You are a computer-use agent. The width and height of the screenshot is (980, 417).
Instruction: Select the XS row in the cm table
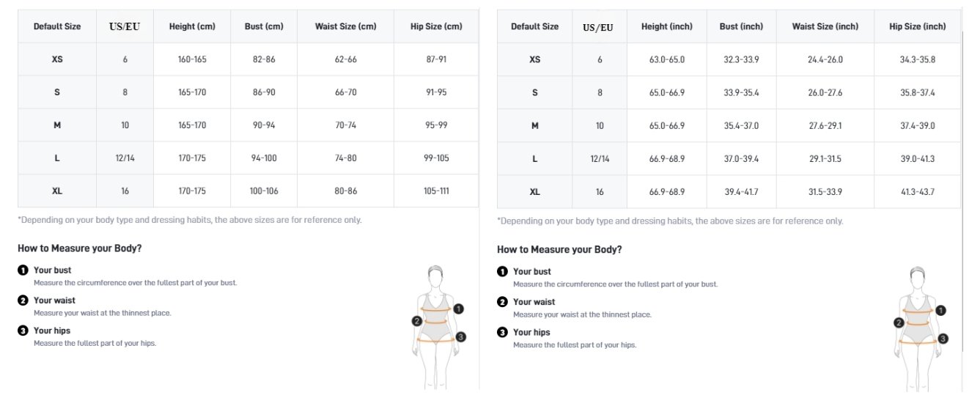[x=248, y=59]
